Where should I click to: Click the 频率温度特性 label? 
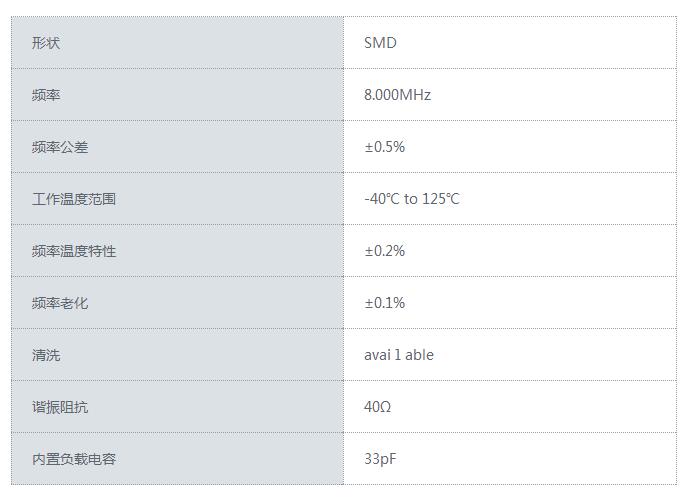click(x=74, y=251)
